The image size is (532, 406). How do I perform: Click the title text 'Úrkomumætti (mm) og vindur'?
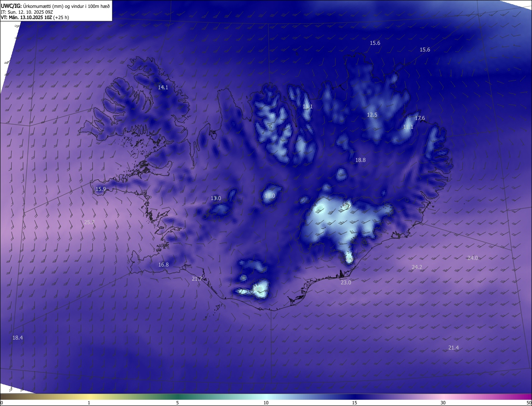point(54,5)
